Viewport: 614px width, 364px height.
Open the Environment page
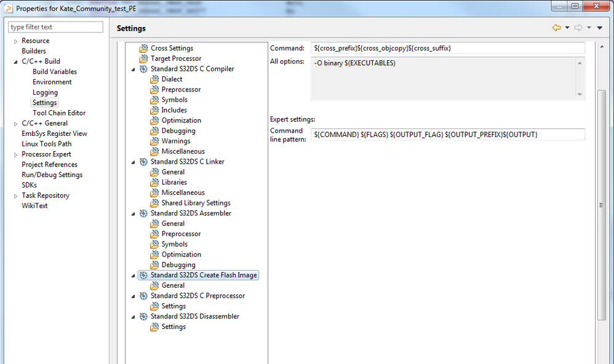point(52,82)
